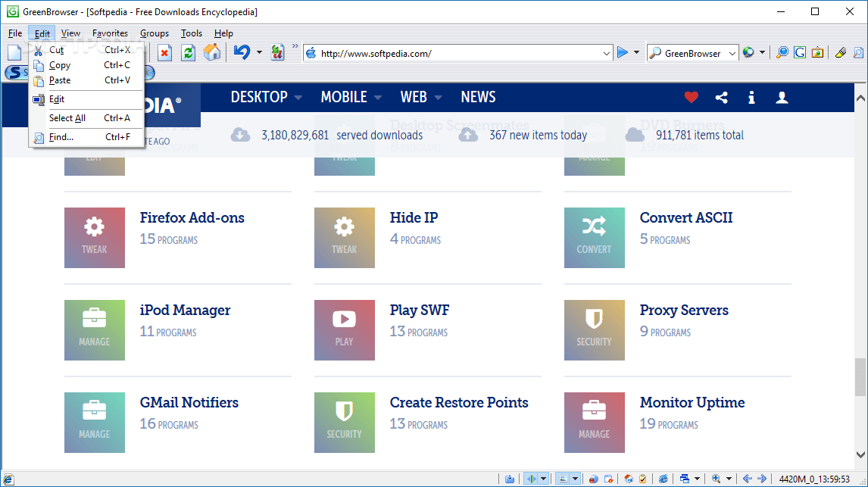The height and width of the screenshot is (487, 868).
Task: Click the page scrollbar down arrow
Action: pyautogui.click(x=860, y=455)
